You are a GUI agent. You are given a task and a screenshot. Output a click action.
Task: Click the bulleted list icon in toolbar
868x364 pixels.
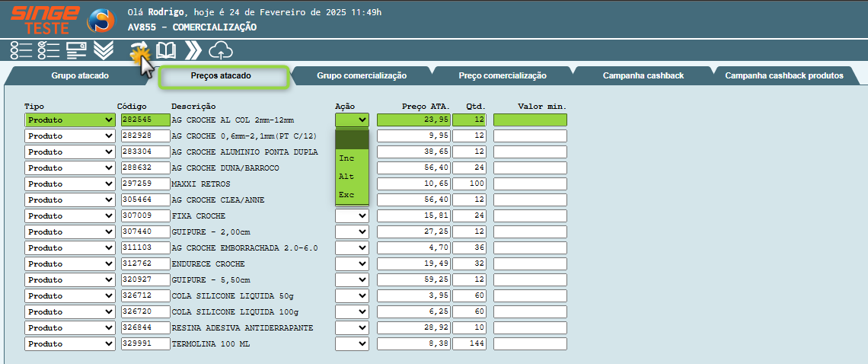coord(21,50)
